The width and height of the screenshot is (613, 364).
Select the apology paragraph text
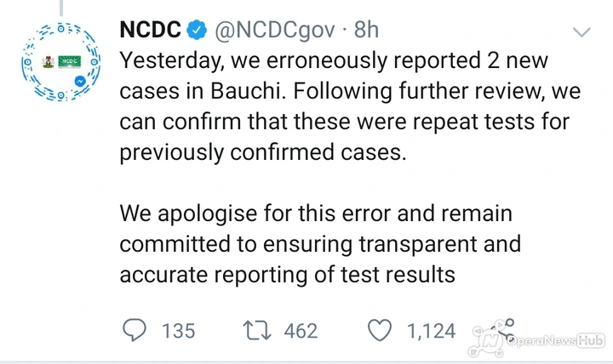point(320,244)
